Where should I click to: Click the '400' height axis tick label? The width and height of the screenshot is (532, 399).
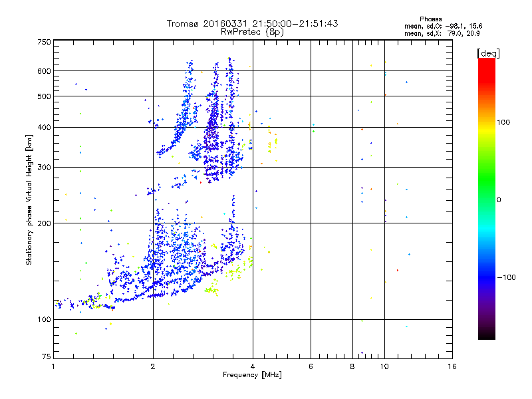coord(44,128)
